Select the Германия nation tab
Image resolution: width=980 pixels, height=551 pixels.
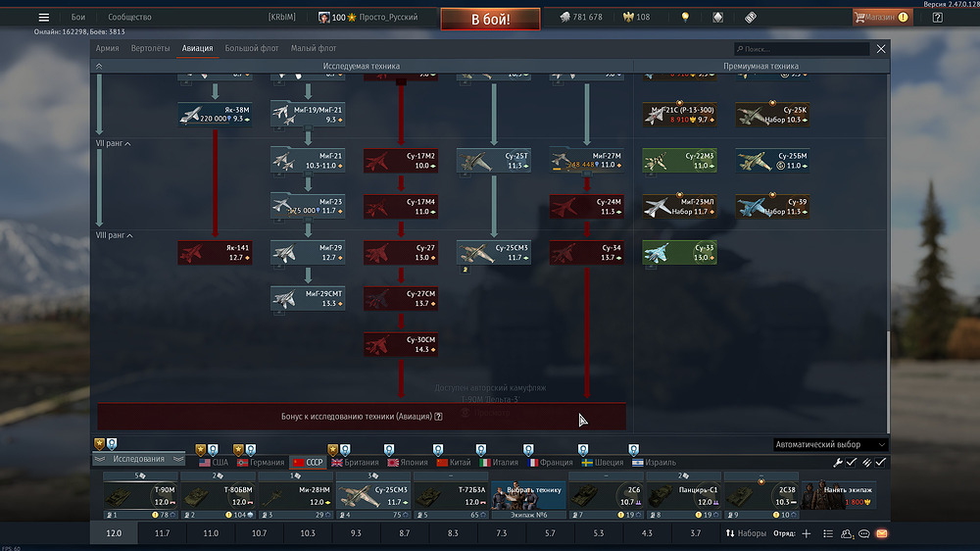click(x=261, y=463)
